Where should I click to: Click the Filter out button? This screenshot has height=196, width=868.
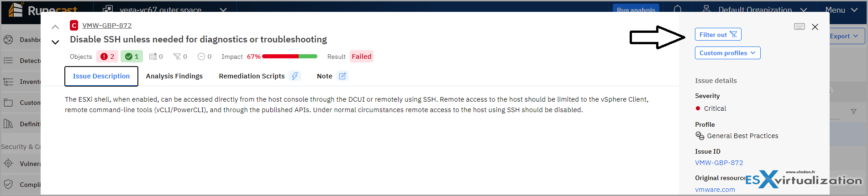pyautogui.click(x=718, y=35)
